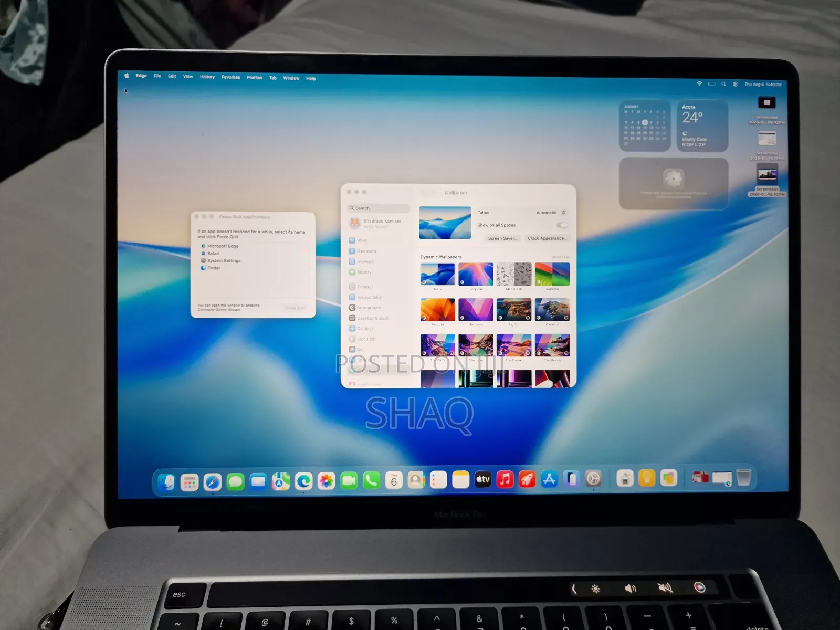The image size is (840, 630).
Task: Open the Mail app in the Dock
Action: point(258,481)
